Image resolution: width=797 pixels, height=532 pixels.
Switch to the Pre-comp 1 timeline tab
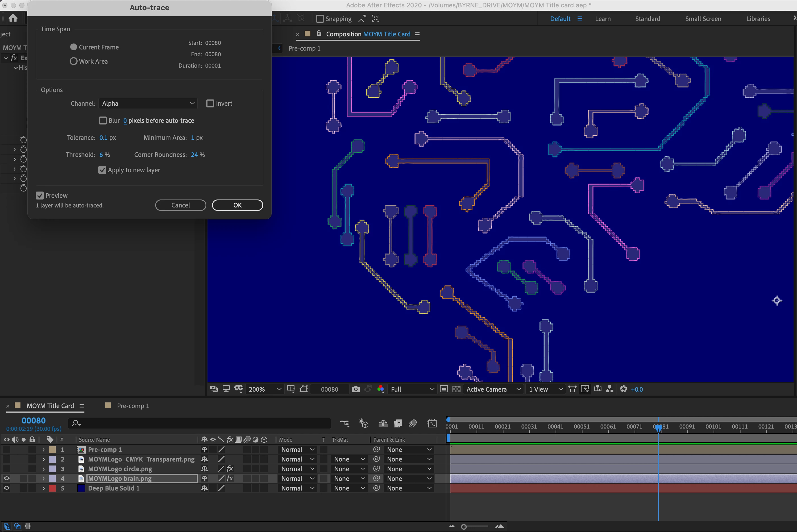tap(133, 406)
